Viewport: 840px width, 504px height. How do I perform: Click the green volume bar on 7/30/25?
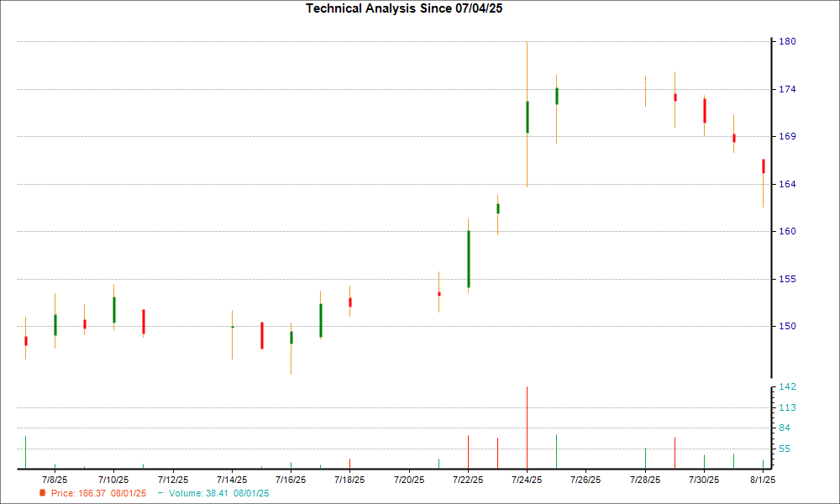705,462
